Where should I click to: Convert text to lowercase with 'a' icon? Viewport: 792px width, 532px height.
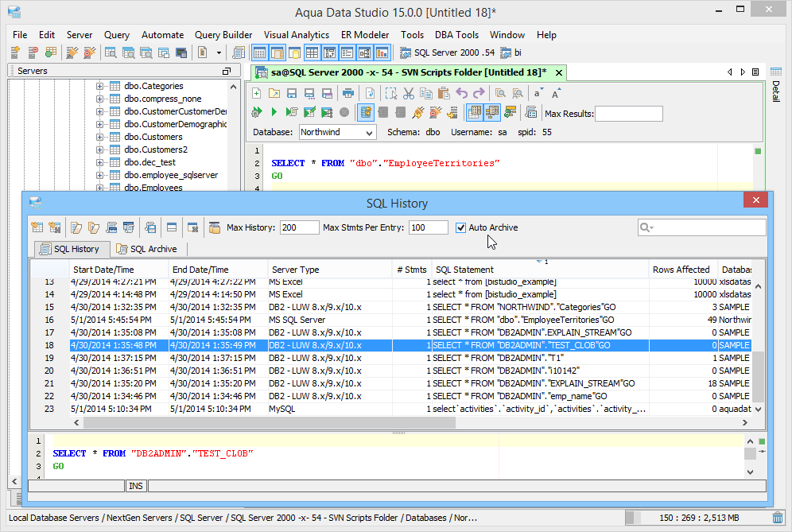pos(538,94)
